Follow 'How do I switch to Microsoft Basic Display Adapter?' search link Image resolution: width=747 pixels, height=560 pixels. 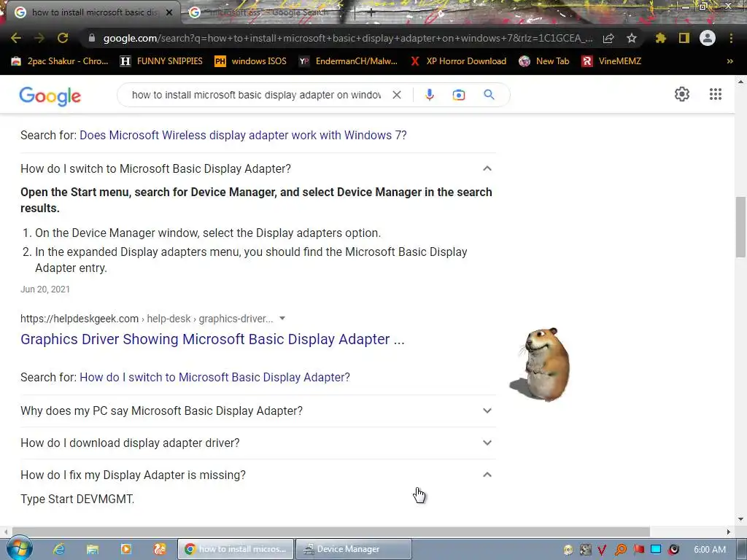pos(214,377)
